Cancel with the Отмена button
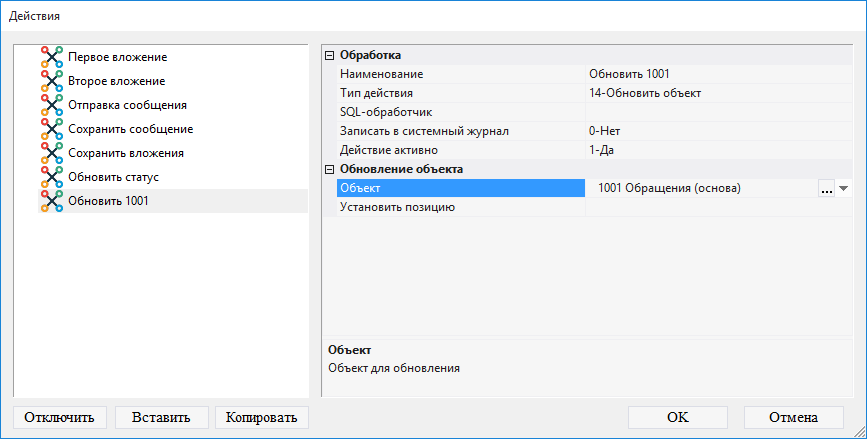The height and width of the screenshot is (439, 867). click(x=793, y=417)
